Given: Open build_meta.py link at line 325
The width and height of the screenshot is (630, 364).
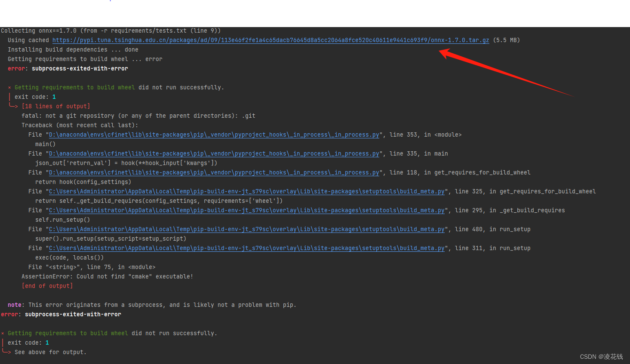Looking at the screenshot, I should (247, 191).
